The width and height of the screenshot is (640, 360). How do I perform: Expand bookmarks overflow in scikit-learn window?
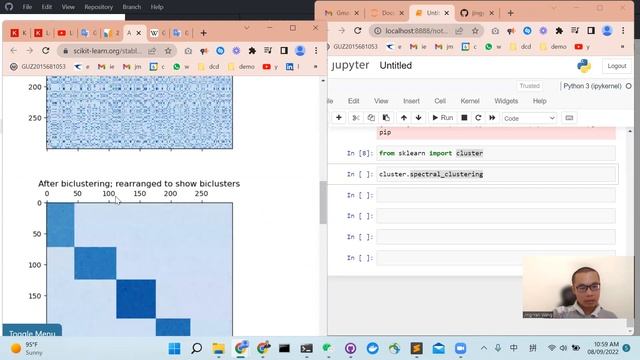[x=315, y=67]
